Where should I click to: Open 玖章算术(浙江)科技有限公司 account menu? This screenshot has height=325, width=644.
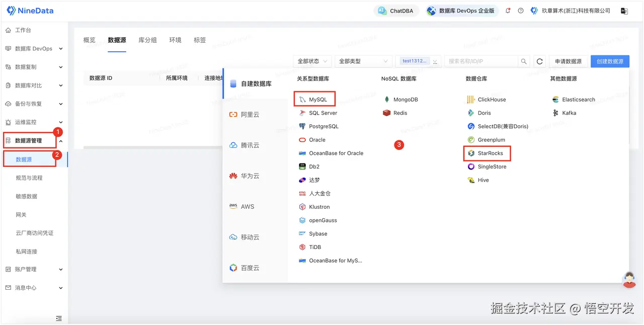click(571, 11)
